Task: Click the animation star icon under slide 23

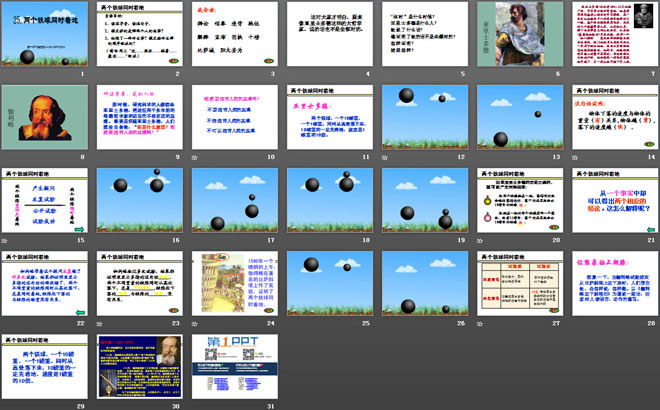Action: [100, 324]
